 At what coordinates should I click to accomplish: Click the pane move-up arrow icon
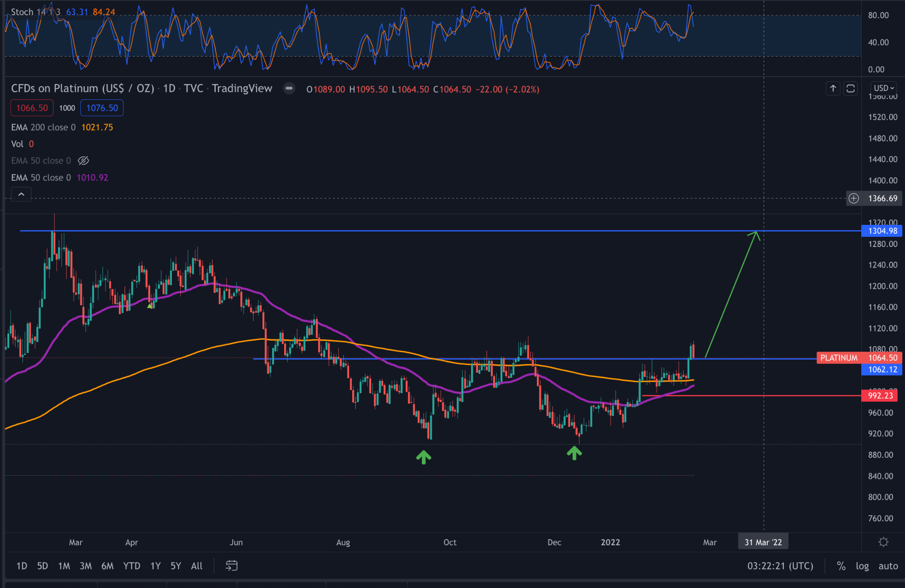click(x=833, y=88)
